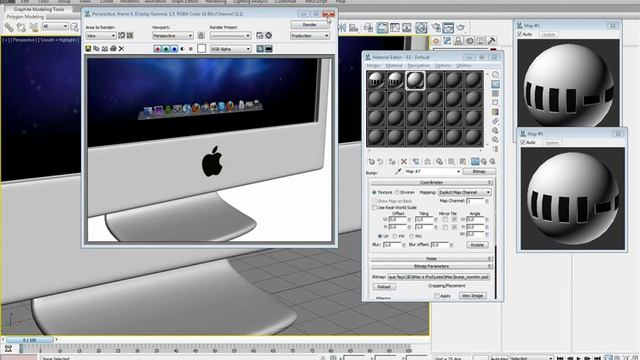
Task: Pick map from object with eyedropper
Action: tap(398, 172)
